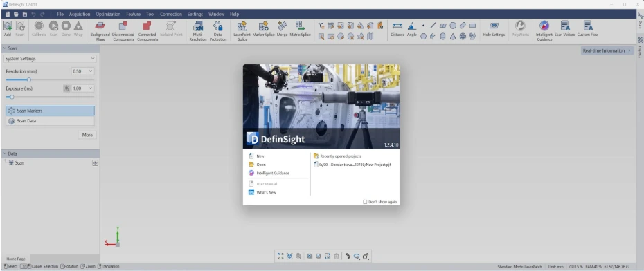Choose the Disconnected Components tool

tap(123, 30)
